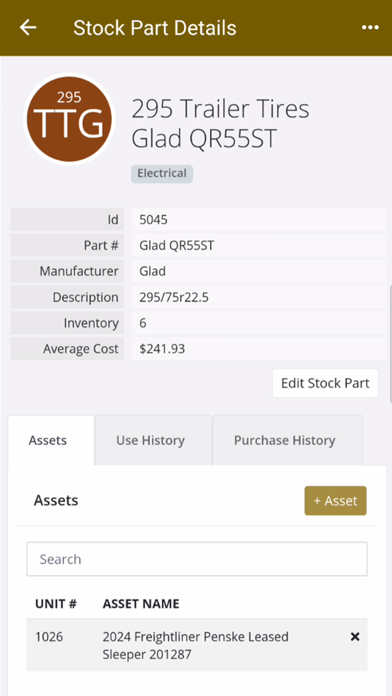The width and height of the screenshot is (392, 696).
Task: Click the Edit Stock Part button
Action: pos(325,383)
